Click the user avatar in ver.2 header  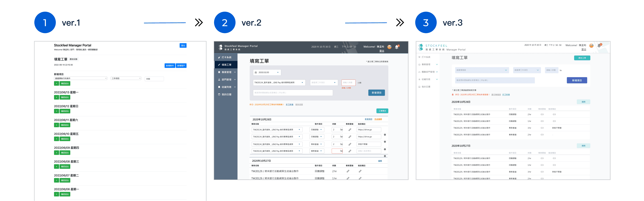pyautogui.click(x=389, y=47)
